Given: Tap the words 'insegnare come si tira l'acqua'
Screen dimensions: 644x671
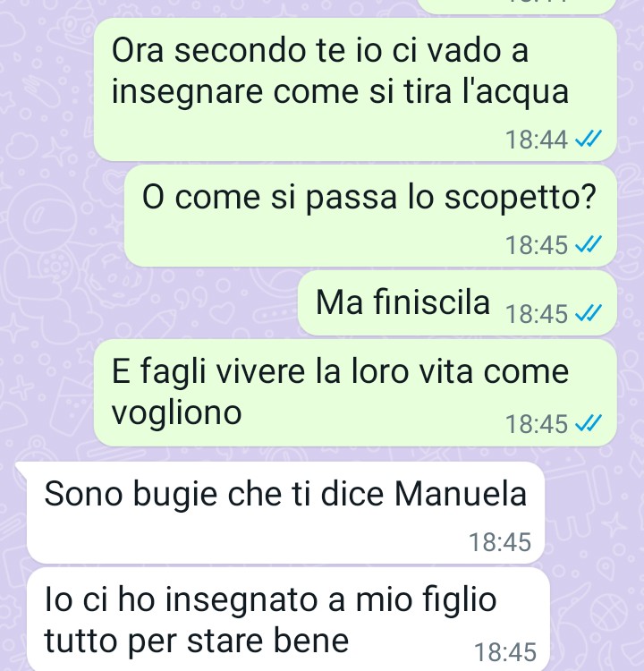Looking at the screenshot, I should 340,91.
